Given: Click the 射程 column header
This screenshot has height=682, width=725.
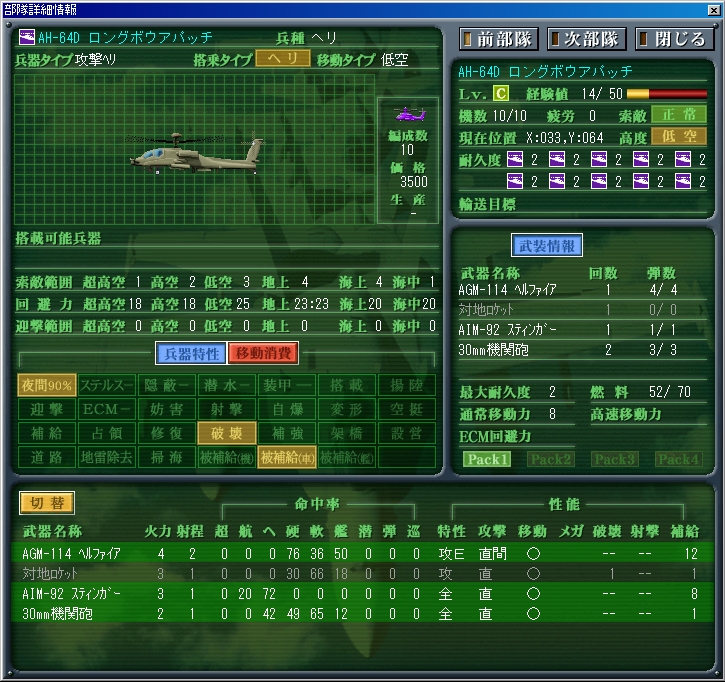Looking at the screenshot, I should coord(190,531).
